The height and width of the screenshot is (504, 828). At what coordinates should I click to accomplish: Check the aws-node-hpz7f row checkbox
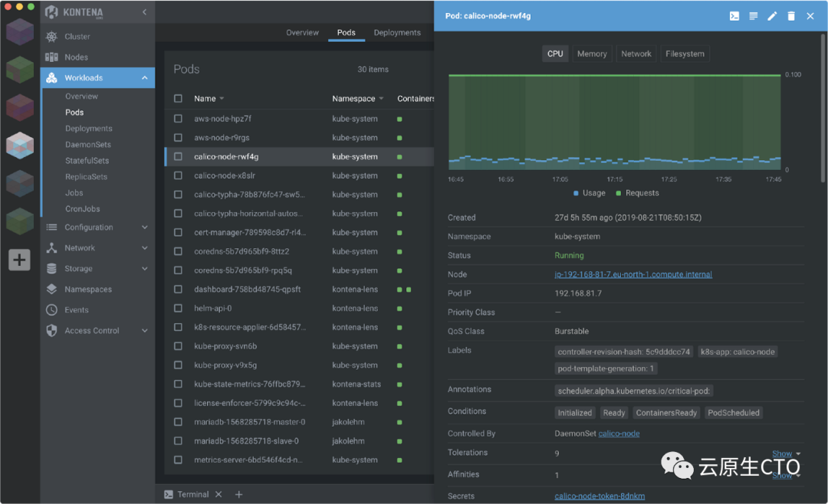click(178, 119)
